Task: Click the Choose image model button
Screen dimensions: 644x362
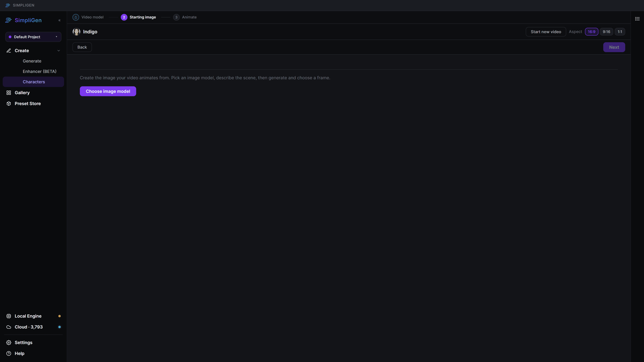Action: (x=108, y=91)
